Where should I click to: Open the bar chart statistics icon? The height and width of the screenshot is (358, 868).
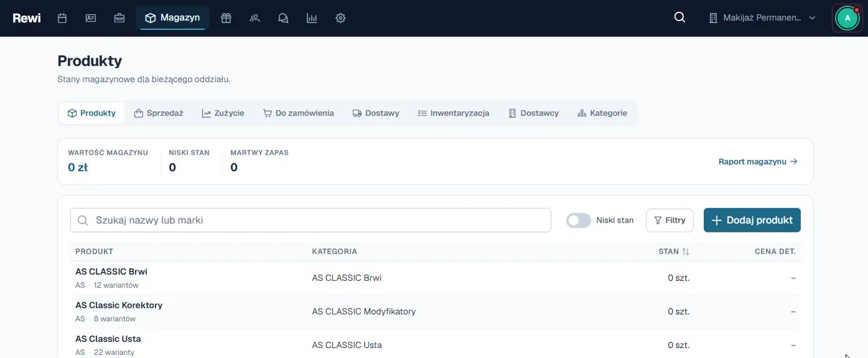click(312, 18)
